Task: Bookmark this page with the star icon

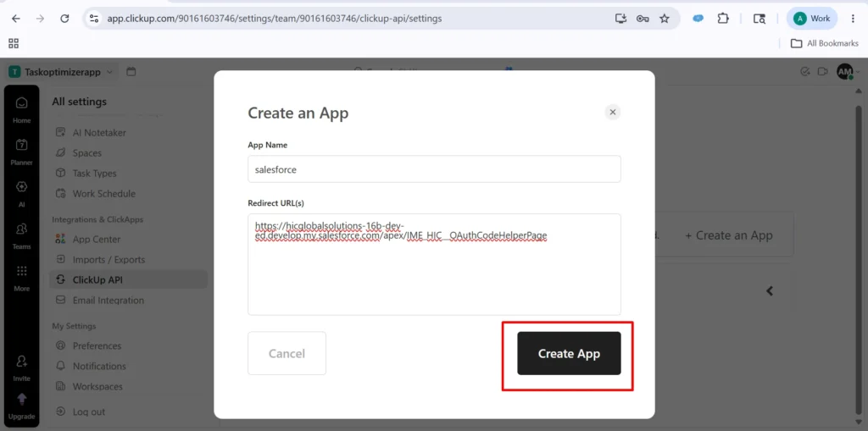Action: coord(665,19)
